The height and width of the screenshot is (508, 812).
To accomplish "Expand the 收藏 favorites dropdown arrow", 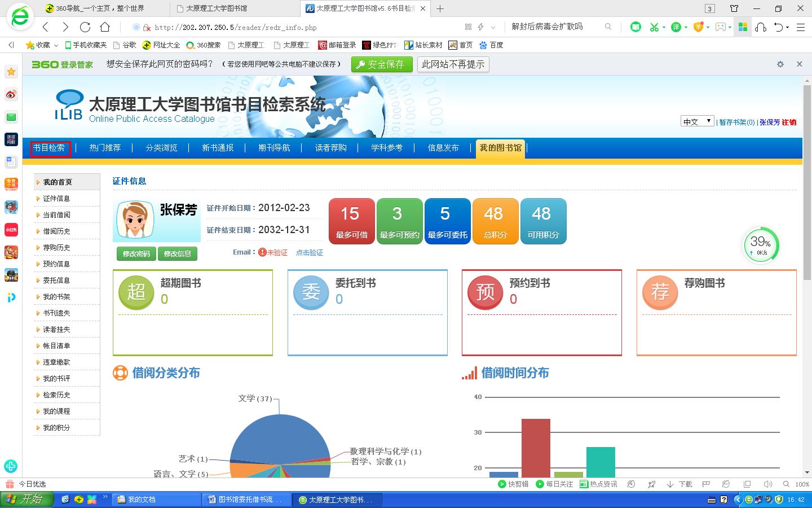I will click(56, 45).
